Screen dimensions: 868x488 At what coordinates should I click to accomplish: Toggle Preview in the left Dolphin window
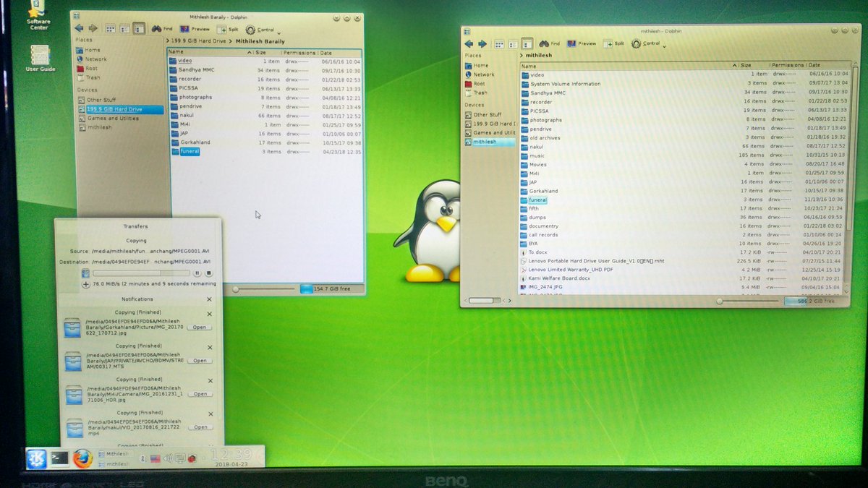click(x=195, y=29)
